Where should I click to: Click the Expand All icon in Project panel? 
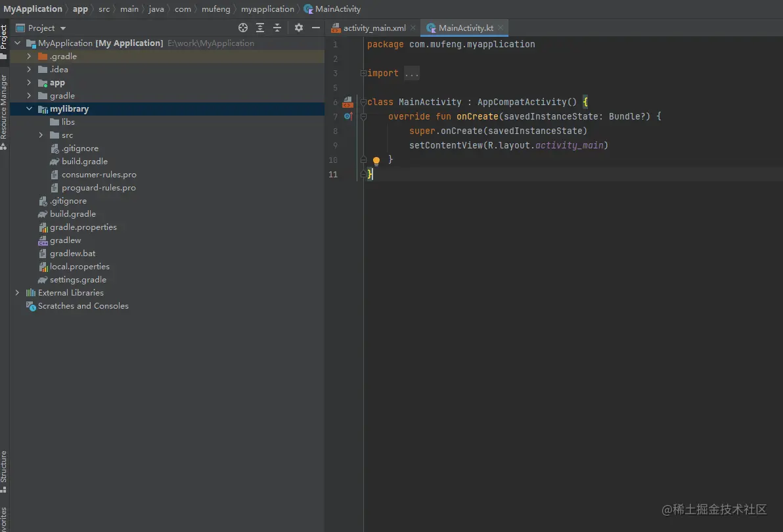click(260, 28)
